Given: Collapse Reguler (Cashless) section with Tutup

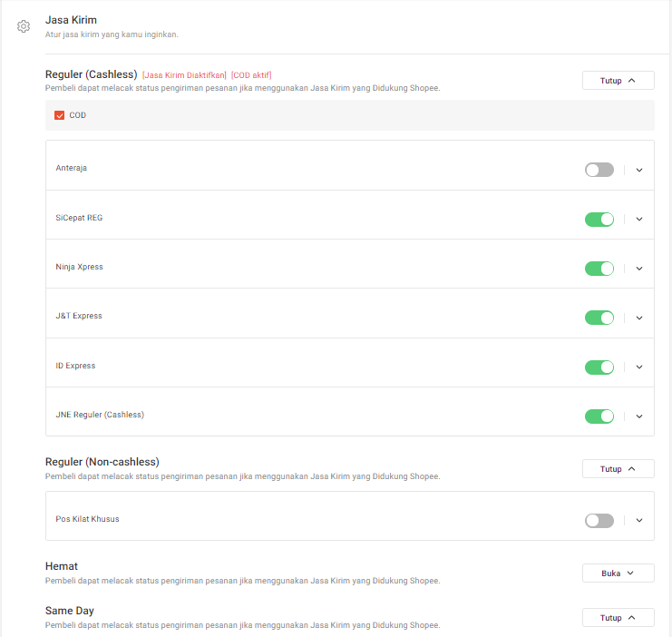Looking at the screenshot, I should click(618, 81).
